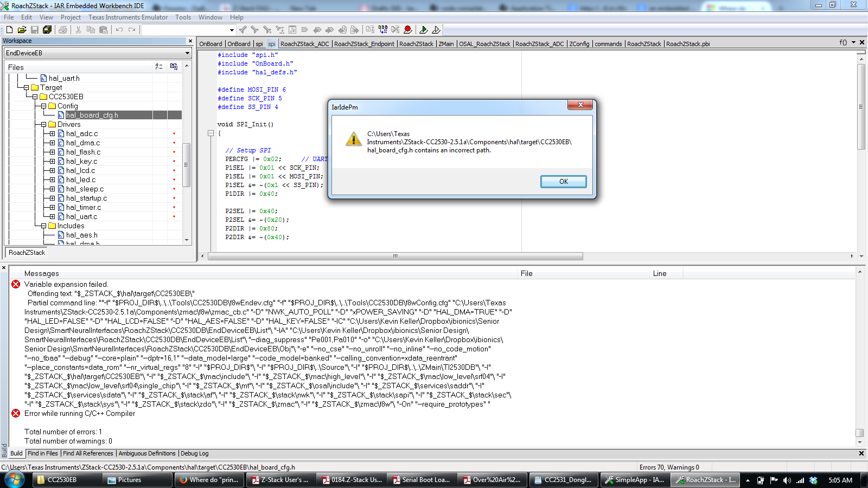
Task: Select hal_flash.c in the file tree
Action: (83, 152)
